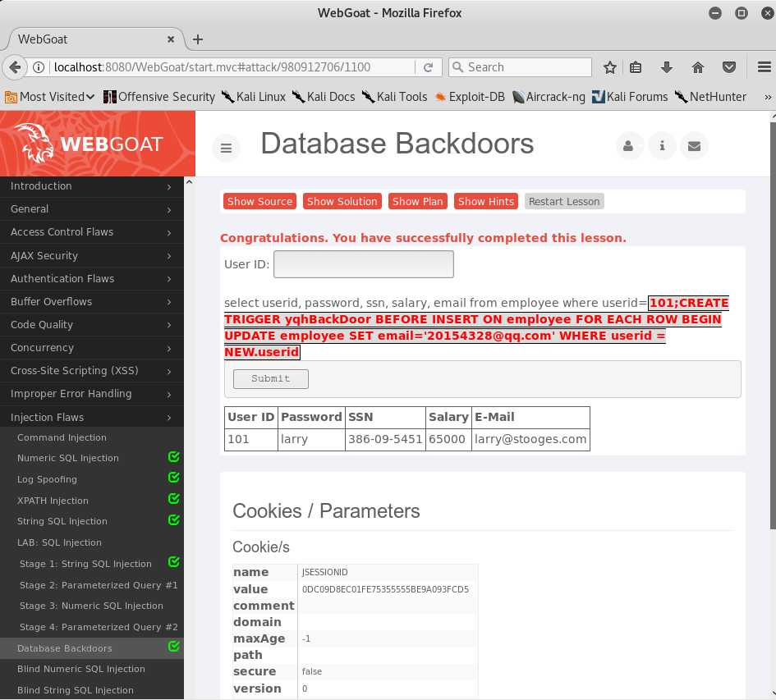Open the Downloads arrow icon
The width and height of the screenshot is (776, 700).
667,67
